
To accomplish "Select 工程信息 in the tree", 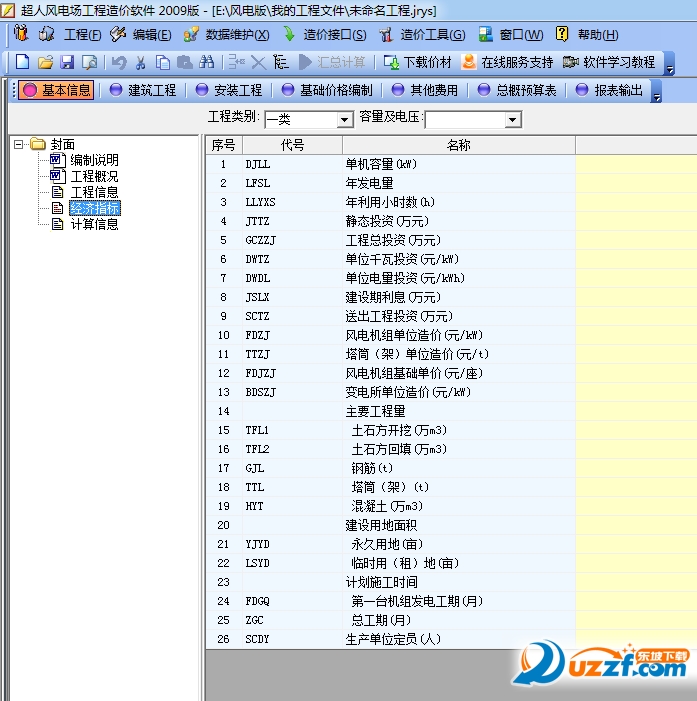I will click(x=94, y=192).
